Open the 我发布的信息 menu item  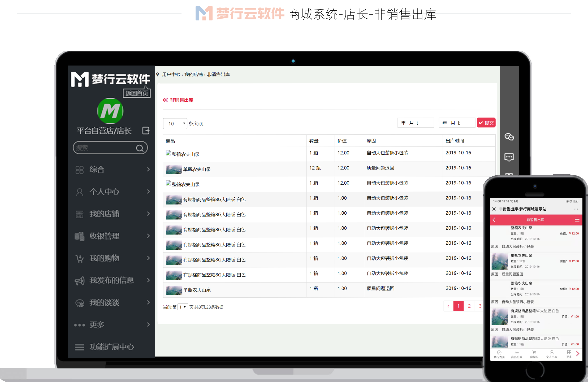coord(112,280)
